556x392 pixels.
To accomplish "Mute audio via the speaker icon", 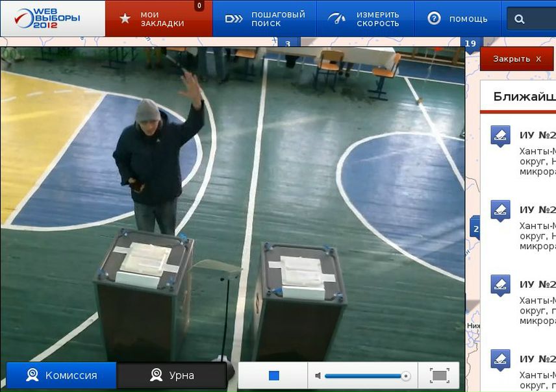I will 318,376.
